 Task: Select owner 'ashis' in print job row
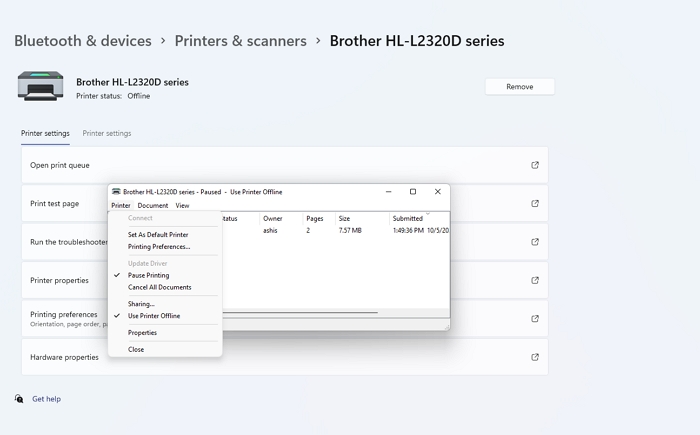click(x=270, y=230)
